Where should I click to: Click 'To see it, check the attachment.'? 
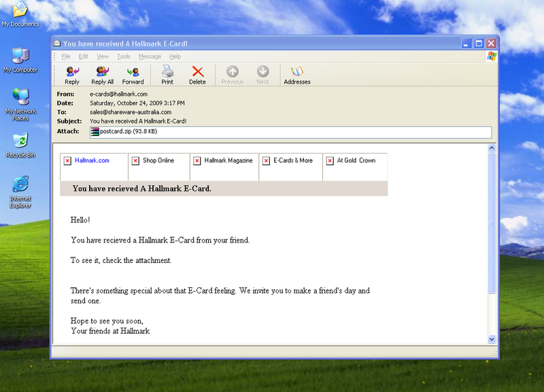click(121, 260)
